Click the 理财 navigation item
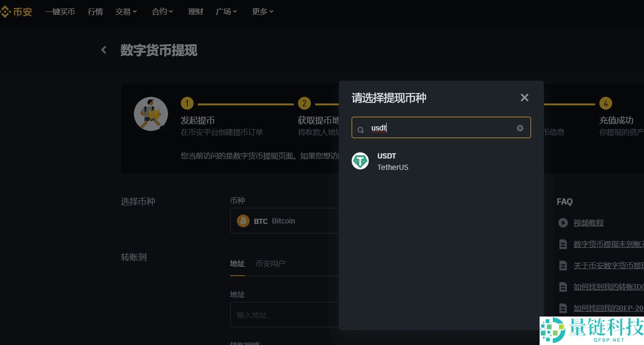Screen dimensions: 644x345 click(196, 11)
